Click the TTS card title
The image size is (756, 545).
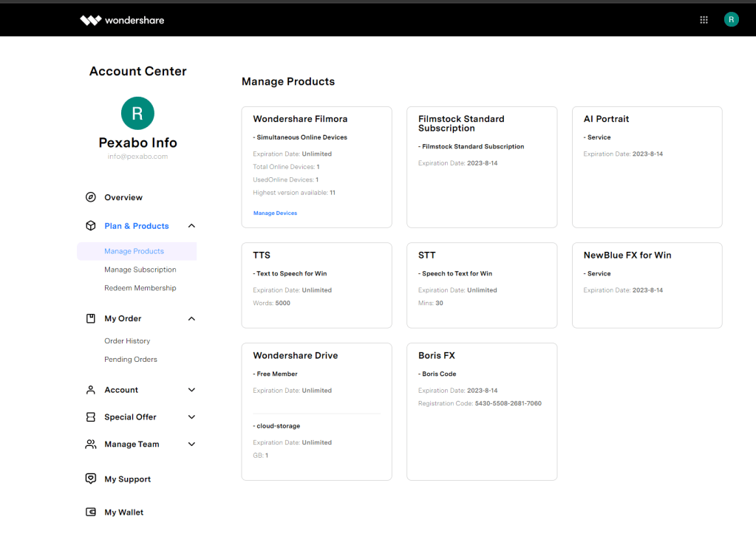(262, 256)
